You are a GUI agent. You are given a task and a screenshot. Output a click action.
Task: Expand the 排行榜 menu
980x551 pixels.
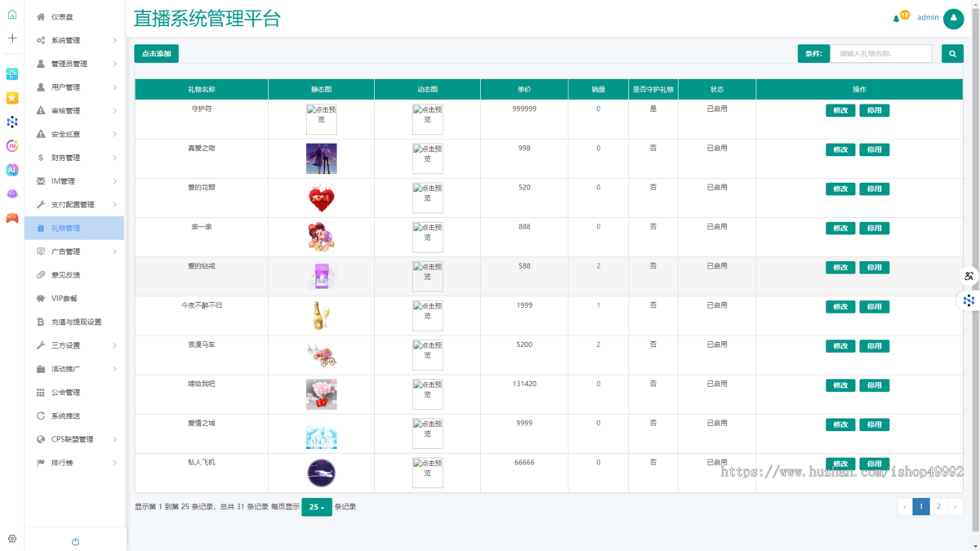74,463
